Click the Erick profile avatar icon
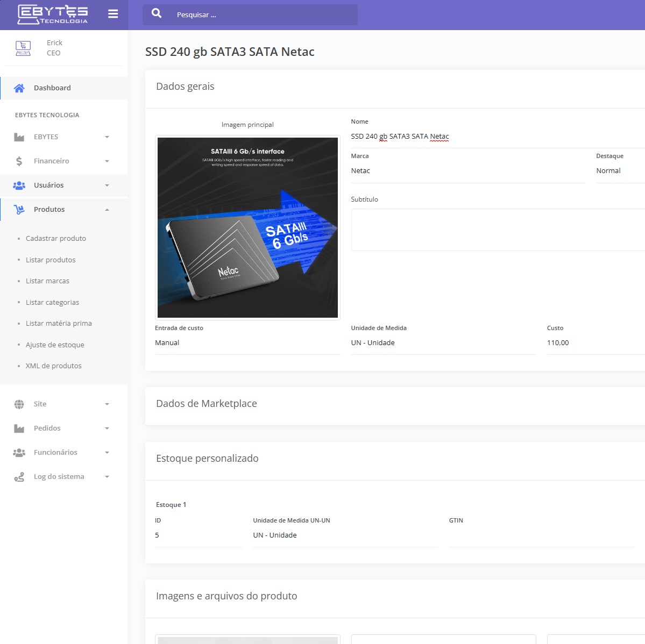The height and width of the screenshot is (644, 645). click(x=23, y=48)
